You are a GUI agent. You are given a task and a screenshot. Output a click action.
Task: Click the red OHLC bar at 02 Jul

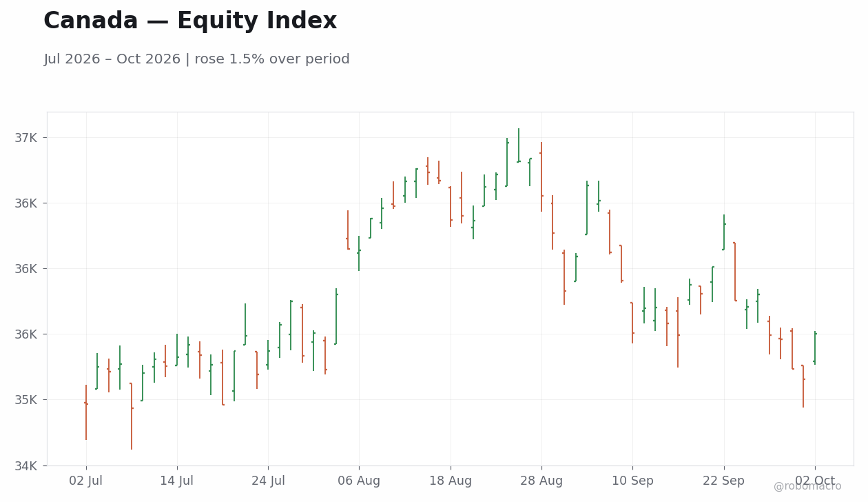(86, 412)
